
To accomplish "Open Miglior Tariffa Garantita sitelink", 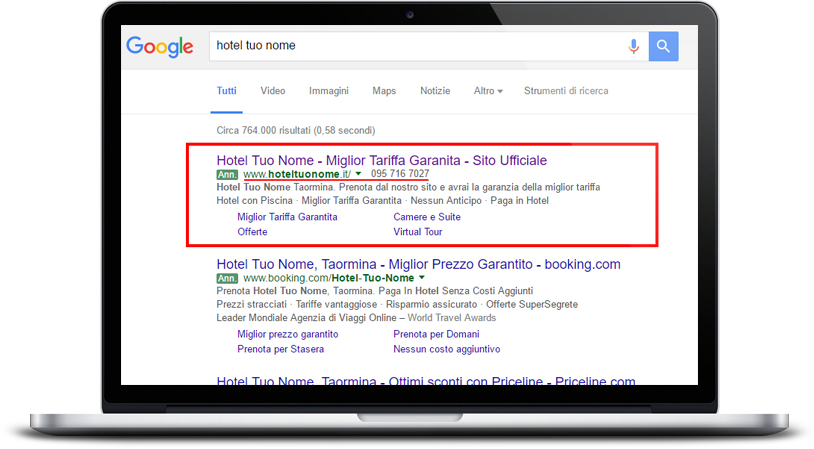I will [x=287, y=217].
